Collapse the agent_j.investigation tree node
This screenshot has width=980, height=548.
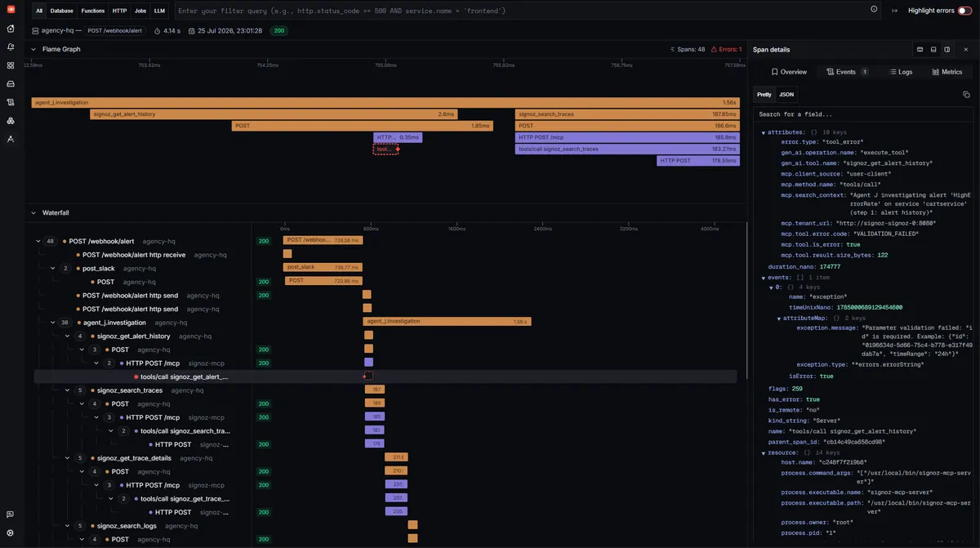click(53, 323)
